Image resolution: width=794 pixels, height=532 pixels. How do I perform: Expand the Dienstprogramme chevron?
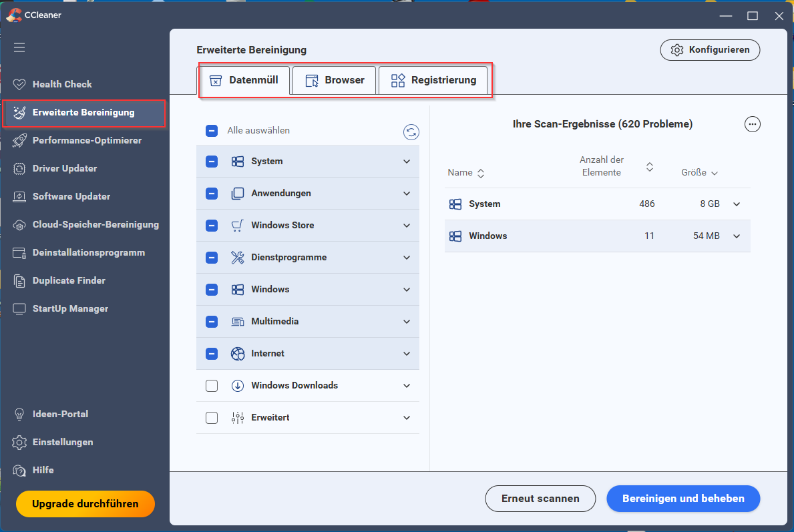(x=407, y=258)
